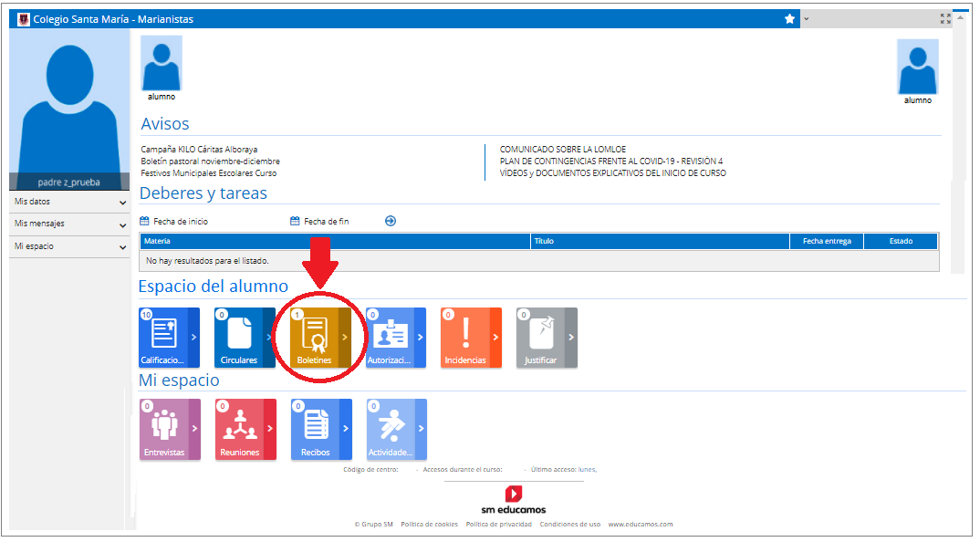Screen dimensions: 980x542
Task: Open the Justificar tile
Action: pos(541,338)
